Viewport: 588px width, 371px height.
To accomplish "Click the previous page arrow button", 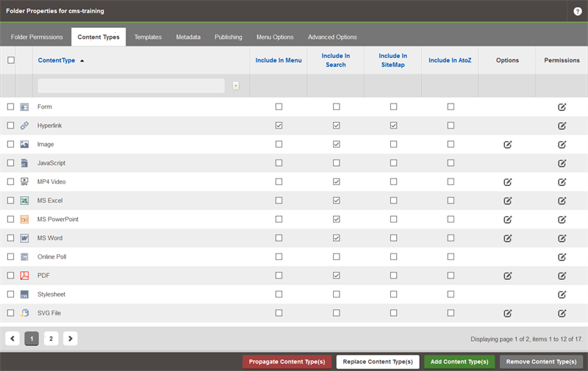I will (12, 339).
